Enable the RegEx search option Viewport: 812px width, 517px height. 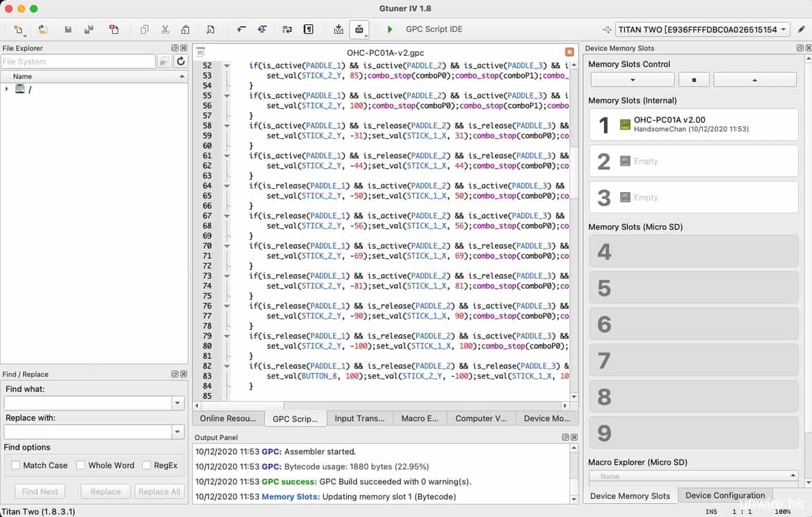coord(147,465)
